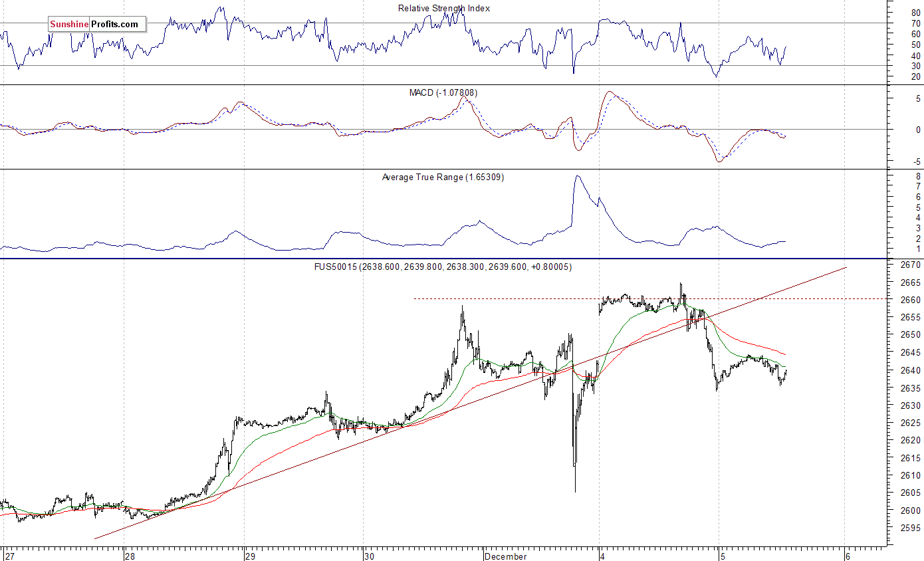Click date axis label 30 under price chart
The image size is (924, 561).
click(x=370, y=556)
